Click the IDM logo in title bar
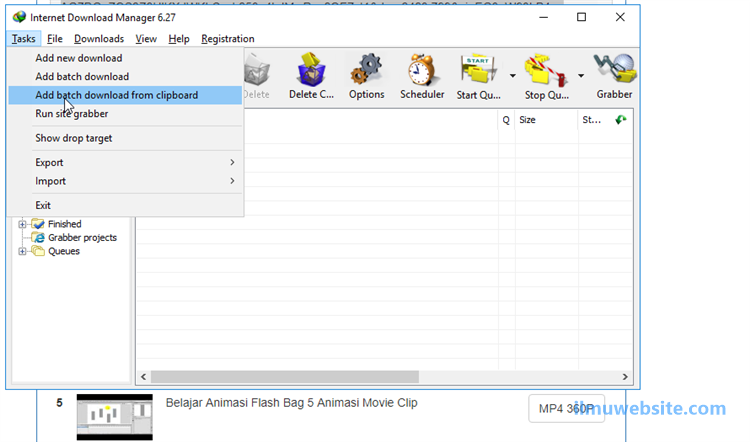The width and height of the screenshot is (750, 442). point(20,17)
